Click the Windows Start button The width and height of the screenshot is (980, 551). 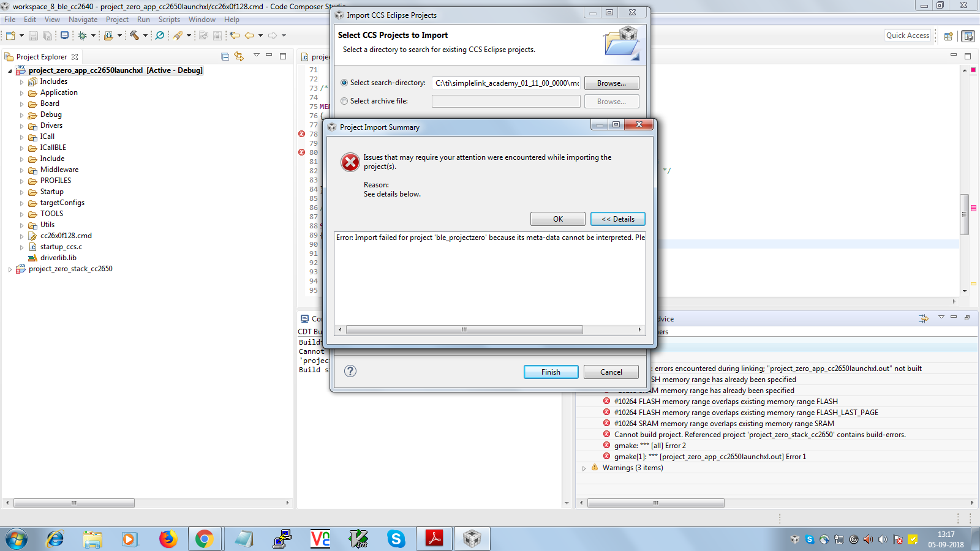click(17, 539)
